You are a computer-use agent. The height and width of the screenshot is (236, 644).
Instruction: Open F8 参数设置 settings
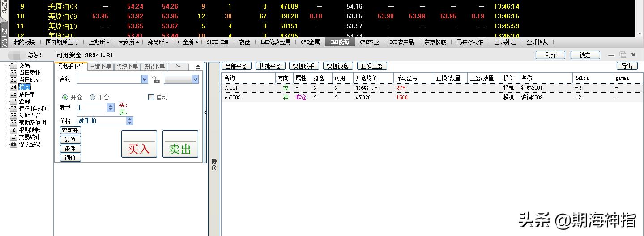(x=25, y=116)
